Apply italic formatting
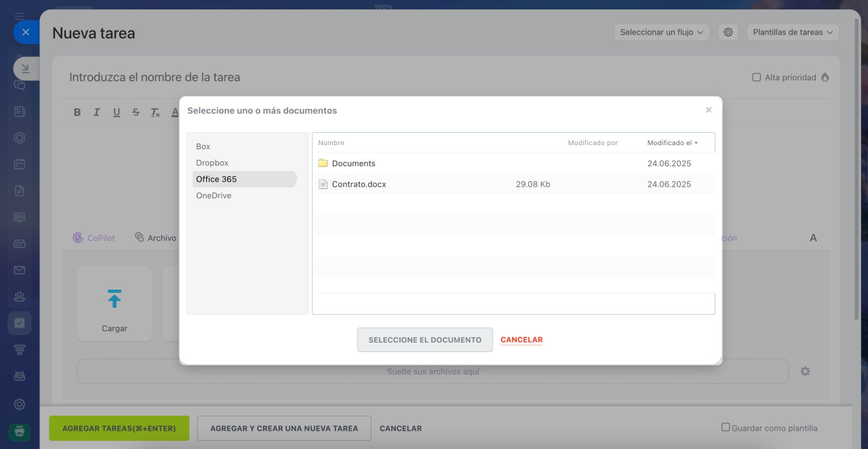The width and height of the screenshot is (868, 449). coord(97,113)
